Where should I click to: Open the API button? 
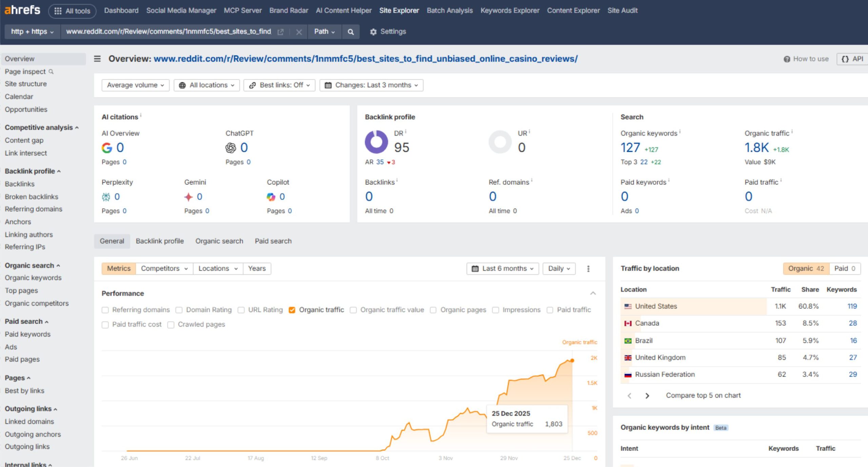tap(852, 59)
